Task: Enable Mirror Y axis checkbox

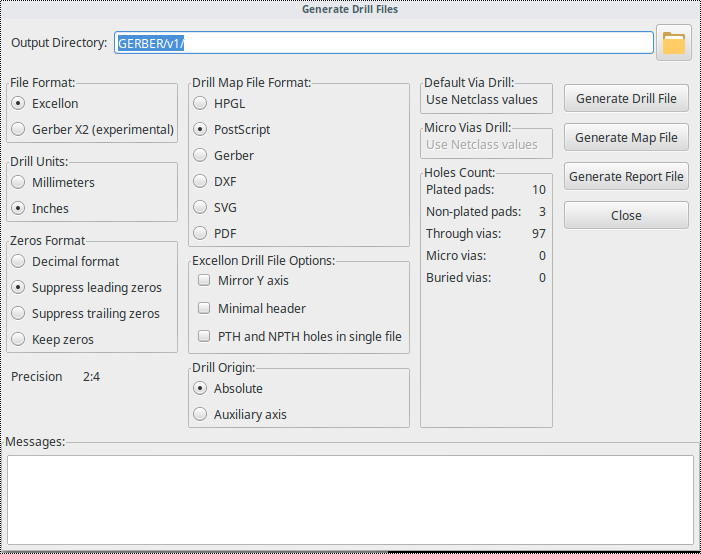Action: coord(204,281)
